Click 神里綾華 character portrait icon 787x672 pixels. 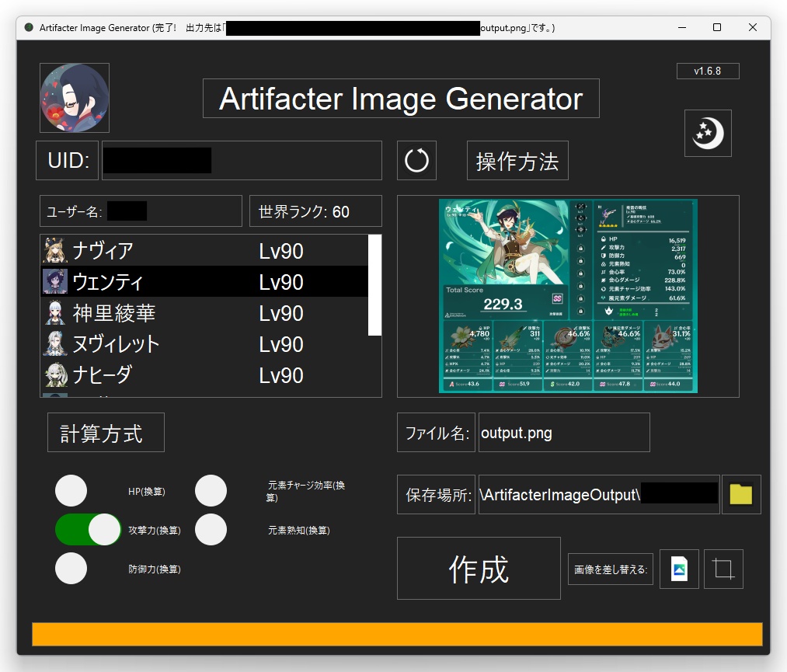pos(54,312)
